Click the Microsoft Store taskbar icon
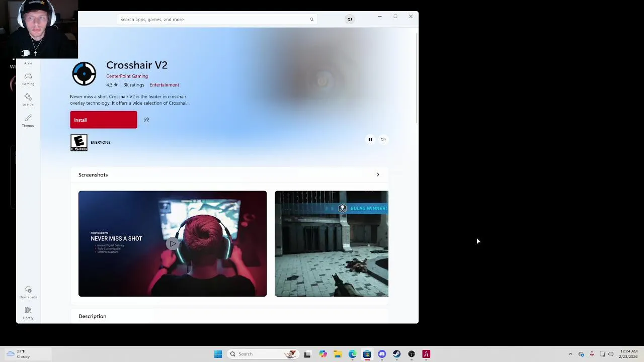This screenshot has width=644, height=362. click(x=367, y=354)
